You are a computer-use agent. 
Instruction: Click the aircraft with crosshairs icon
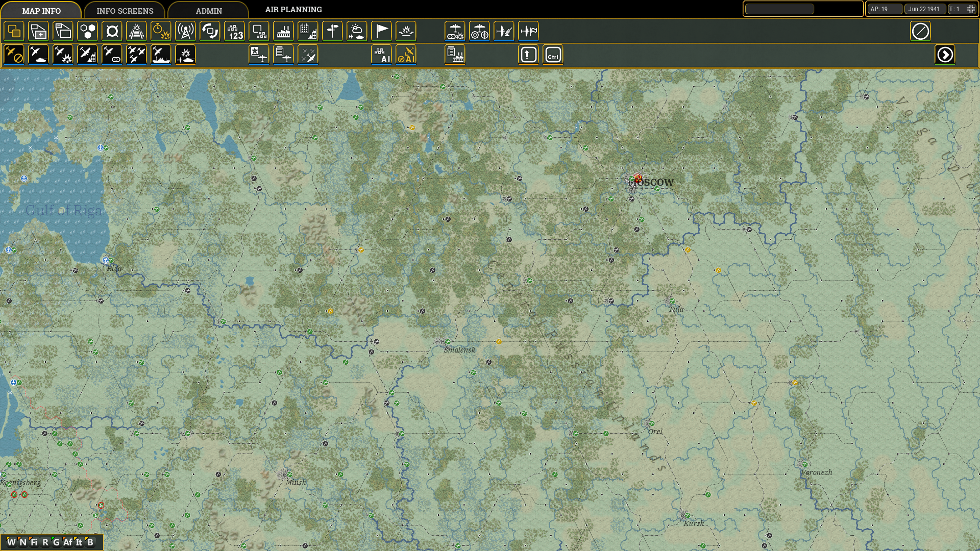479,31
